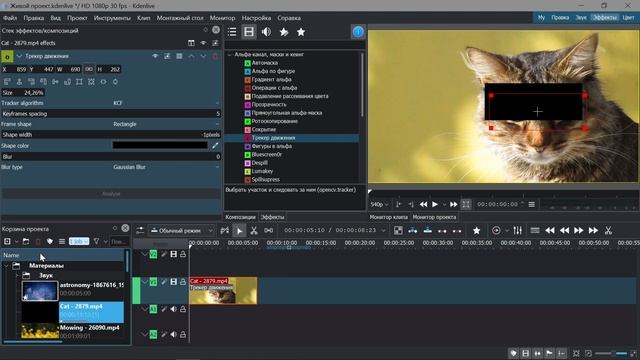Viewport: 640px width, 360px height.
Task: Select the razor (scissors) tool in timeline toolbar
Action: point(254,231)
